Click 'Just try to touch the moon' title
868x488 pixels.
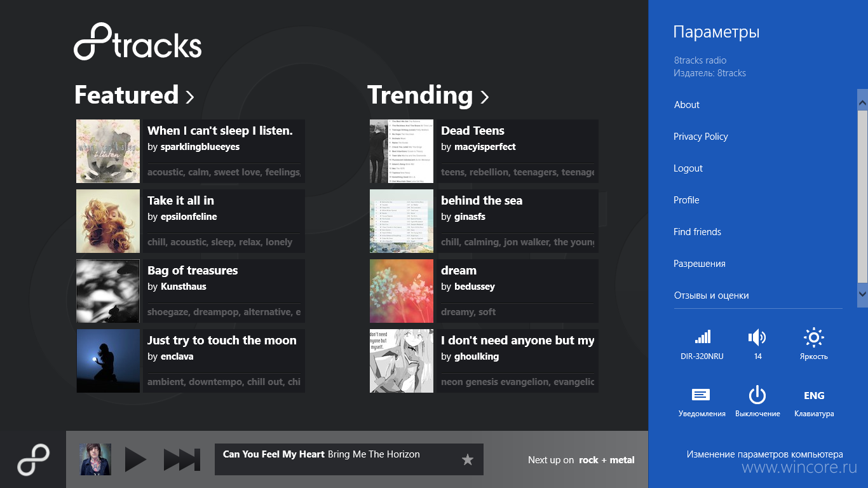click(222, 341)
